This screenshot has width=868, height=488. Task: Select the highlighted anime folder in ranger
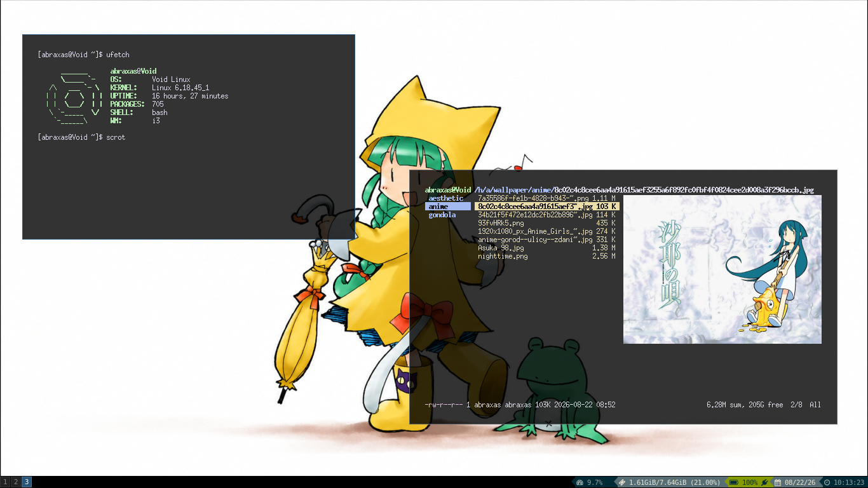(448, 207)
